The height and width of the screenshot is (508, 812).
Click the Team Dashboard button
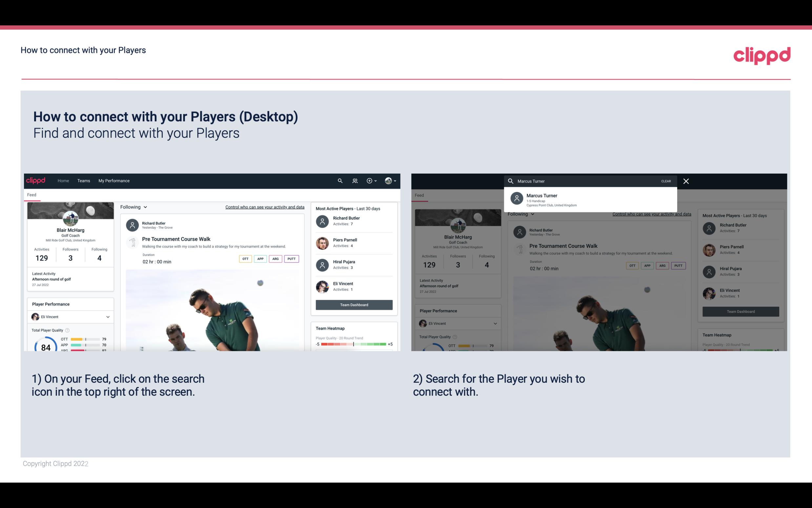pos(354,304)
